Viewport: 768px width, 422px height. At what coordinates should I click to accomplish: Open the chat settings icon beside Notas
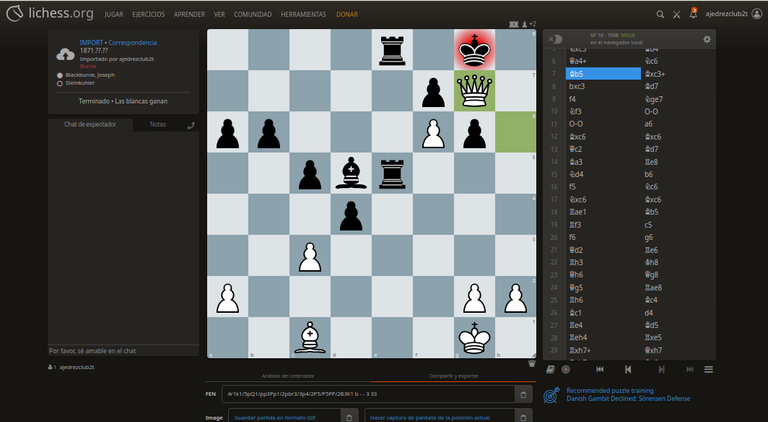191,125
